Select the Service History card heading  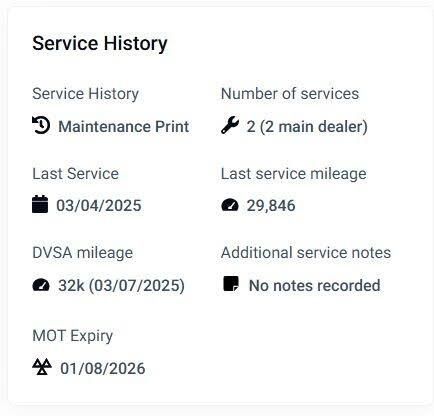coord(100,44)
